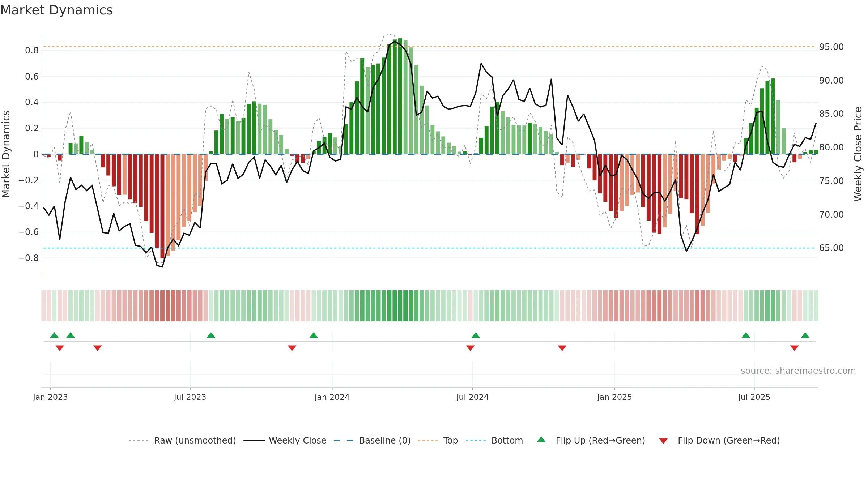The image size is (868, 488).
Task: Click the 0.6 left axis label
Action: coord(32,76)
